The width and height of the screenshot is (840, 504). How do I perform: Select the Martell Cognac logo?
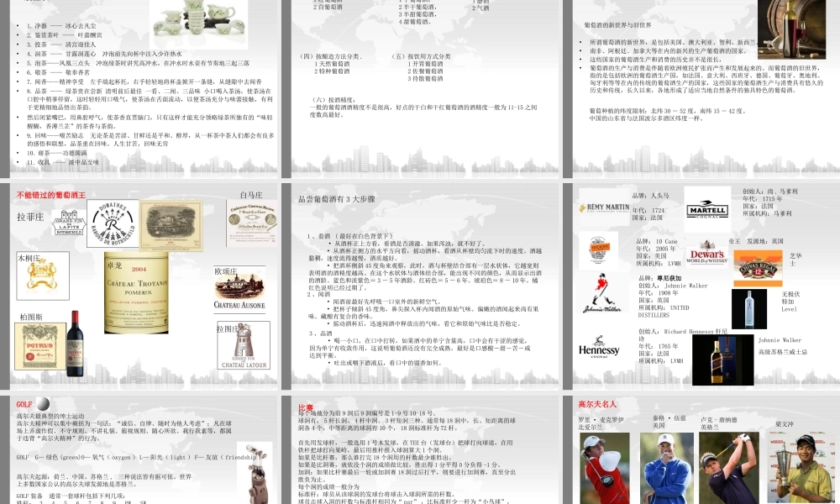(x=707, y=210)
